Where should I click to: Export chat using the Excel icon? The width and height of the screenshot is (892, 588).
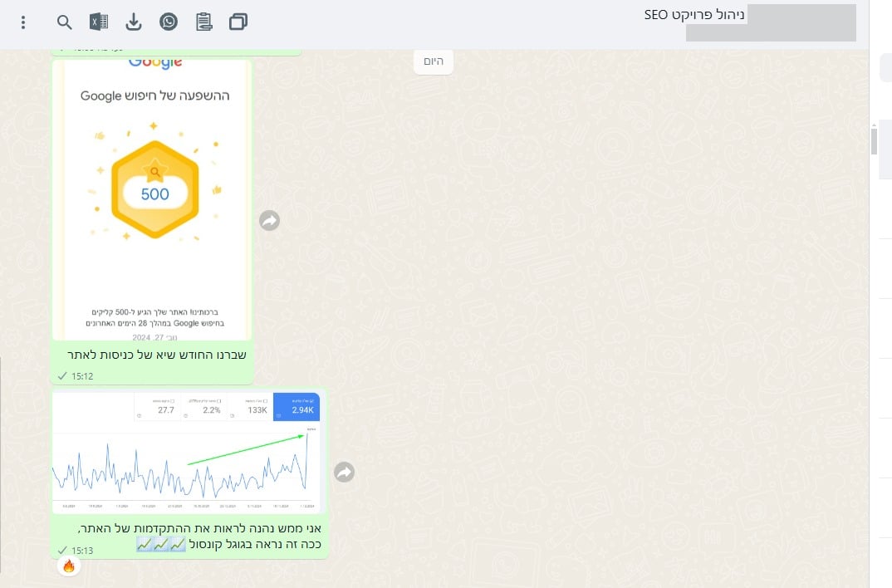(99, 22)
